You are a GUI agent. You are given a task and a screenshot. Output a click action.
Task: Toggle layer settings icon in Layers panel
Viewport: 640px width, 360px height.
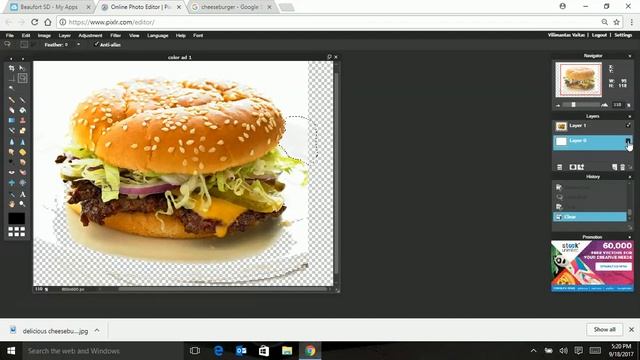[x=560, y=167]
